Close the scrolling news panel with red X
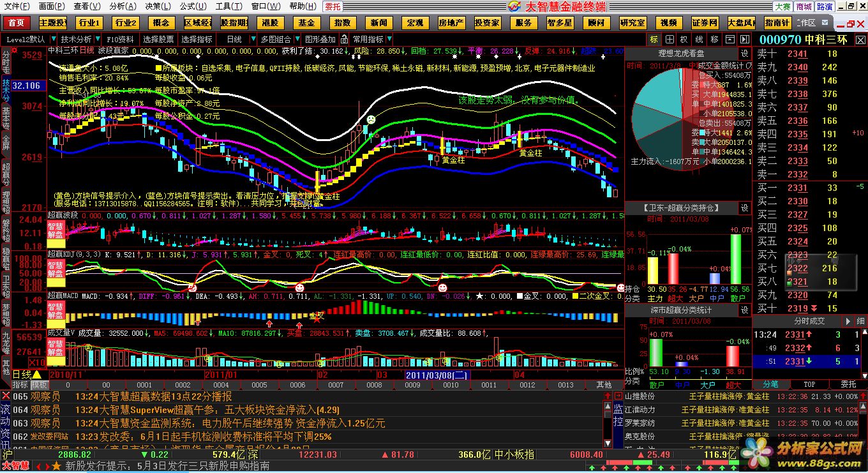 pos(6,396)
